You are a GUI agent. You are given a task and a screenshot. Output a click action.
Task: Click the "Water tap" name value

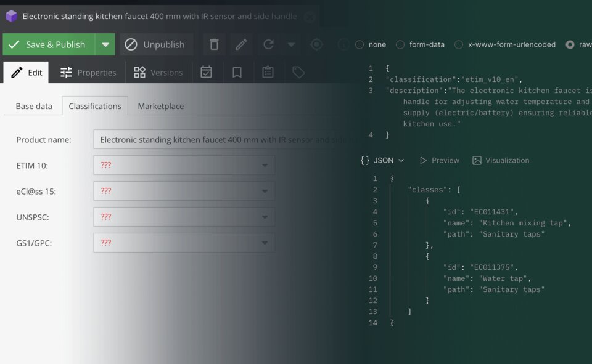pyautogui.click(x=503, y=278)
